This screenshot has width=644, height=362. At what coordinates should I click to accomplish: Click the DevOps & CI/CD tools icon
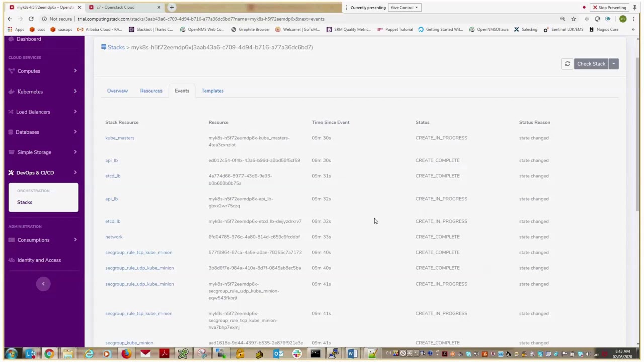(x=11, y=172)
